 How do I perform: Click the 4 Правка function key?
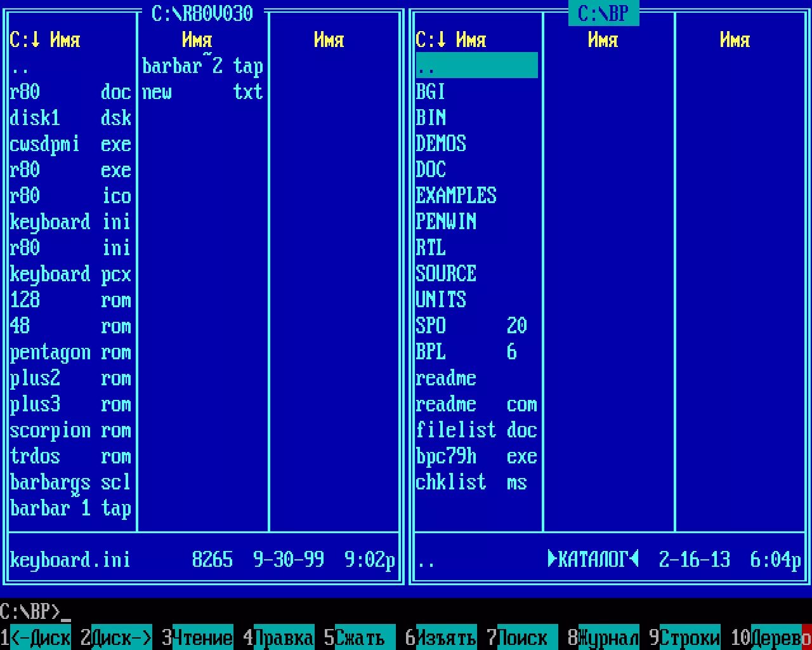pyautogui.click(x=279, y=637)
